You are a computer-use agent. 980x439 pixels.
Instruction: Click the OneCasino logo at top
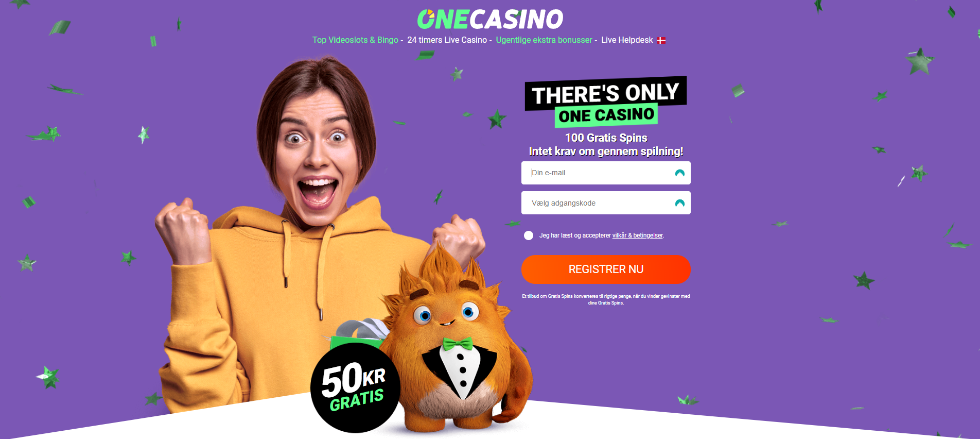[x=490, y=19]
